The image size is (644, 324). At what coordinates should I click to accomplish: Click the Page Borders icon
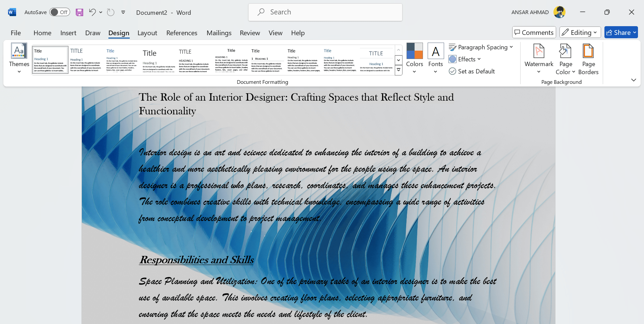[588, 58]
